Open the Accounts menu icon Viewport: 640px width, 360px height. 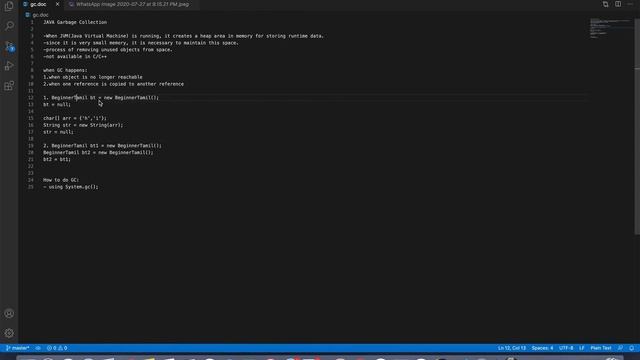(9, 313)
